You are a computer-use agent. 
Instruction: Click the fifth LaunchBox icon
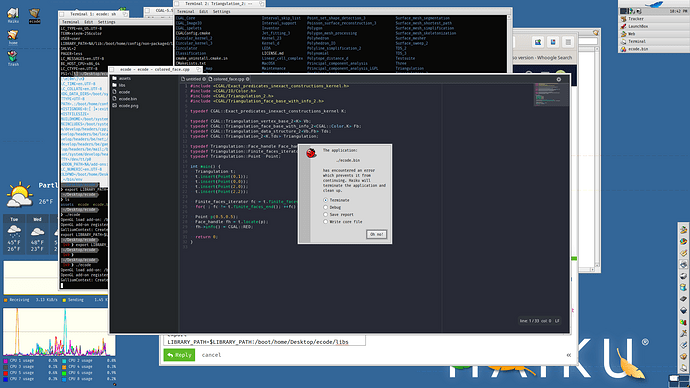tap(683, 276)
